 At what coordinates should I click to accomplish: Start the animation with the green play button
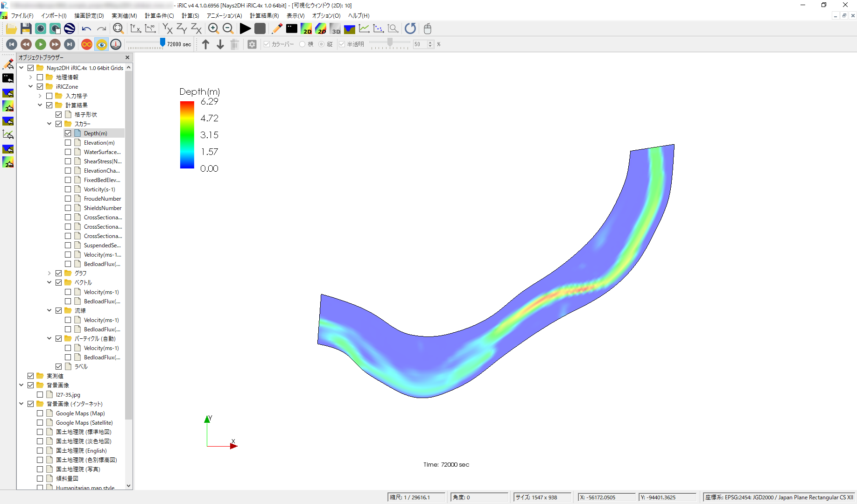click(41, 44)
